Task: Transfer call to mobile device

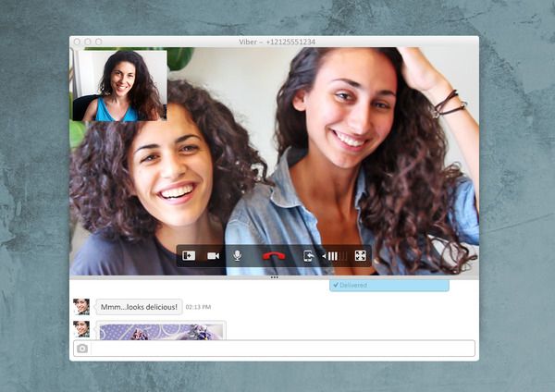Action: [308, 256]
